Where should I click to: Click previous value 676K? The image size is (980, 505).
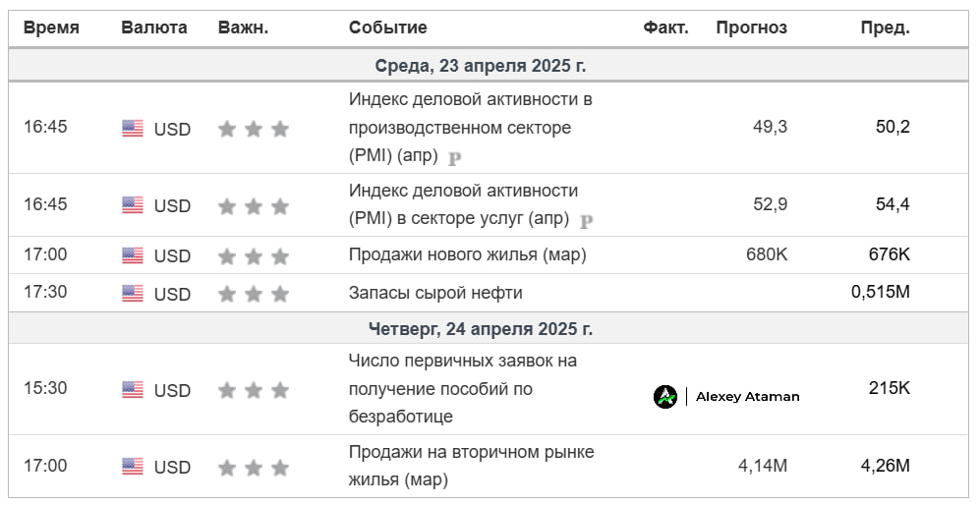point(890,254)
